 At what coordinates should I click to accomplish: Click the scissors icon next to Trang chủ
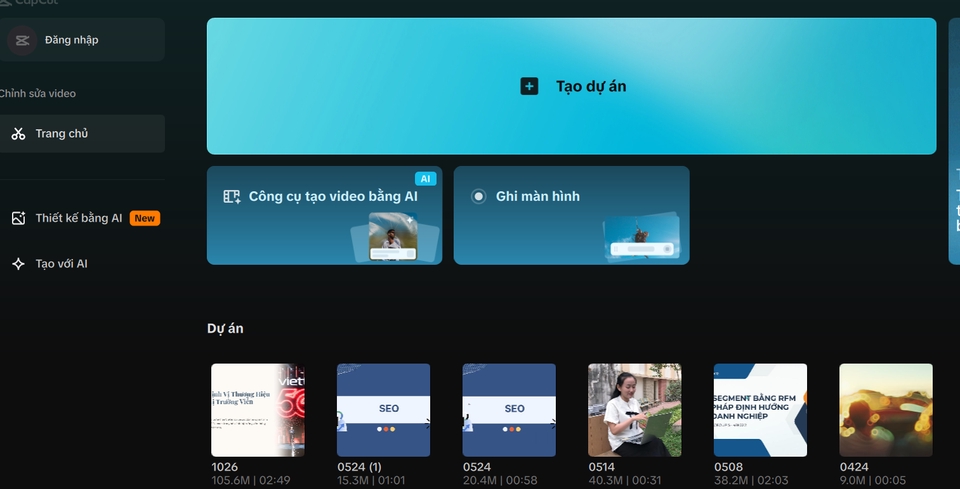tap(18, 134)
